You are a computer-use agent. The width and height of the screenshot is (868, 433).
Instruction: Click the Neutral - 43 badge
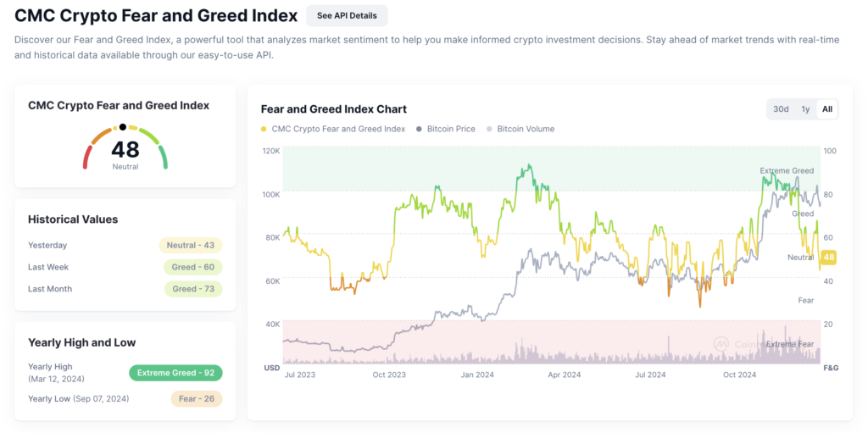(x=191, y=245)
